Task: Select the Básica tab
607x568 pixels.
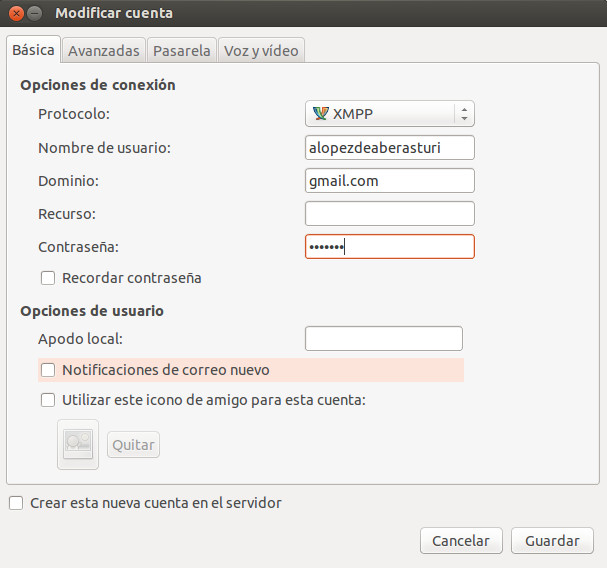Action: (x=33, y=50)
